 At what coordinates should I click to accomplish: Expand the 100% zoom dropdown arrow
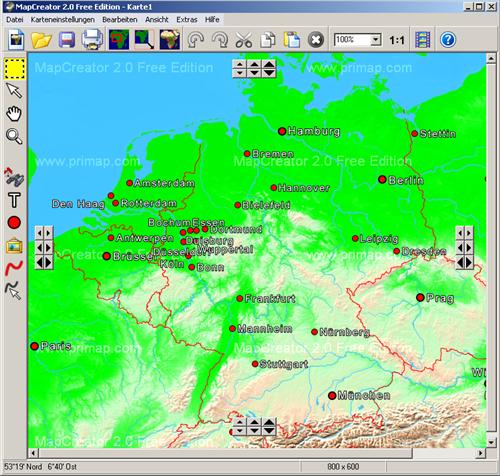coord(376,40)
